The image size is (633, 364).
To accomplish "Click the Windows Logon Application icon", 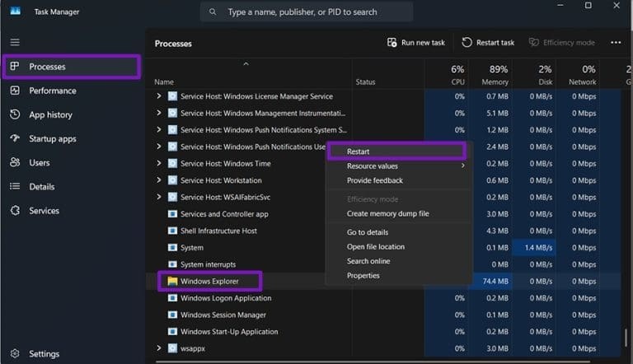I will click(172, 298).
